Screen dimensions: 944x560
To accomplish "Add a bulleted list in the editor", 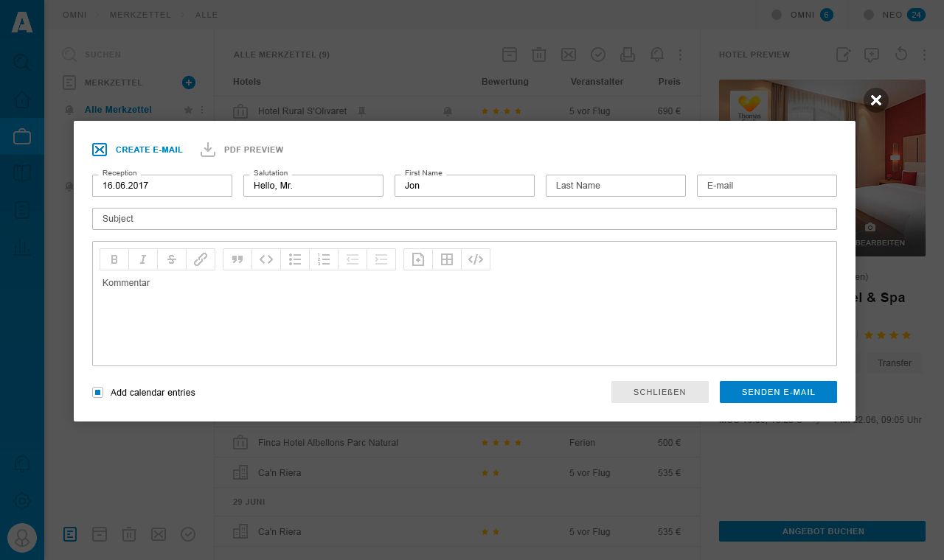I will (x=295, y=259).
